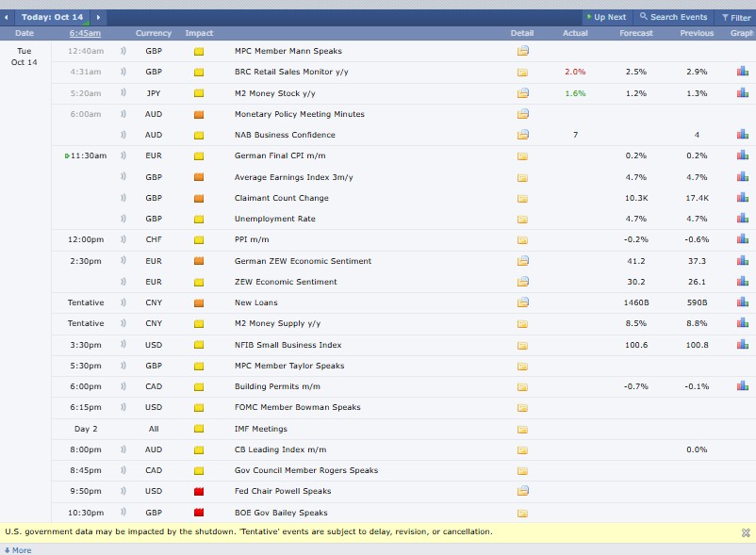The width and height of the screenshot is (756, 555).
Task: Click the Up Next button
Action: (606, 17)
